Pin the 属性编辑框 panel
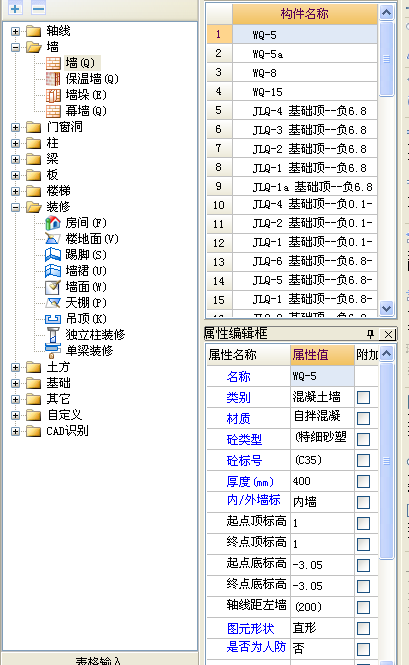Screen dimensions: 409x665 coord(370,334)
